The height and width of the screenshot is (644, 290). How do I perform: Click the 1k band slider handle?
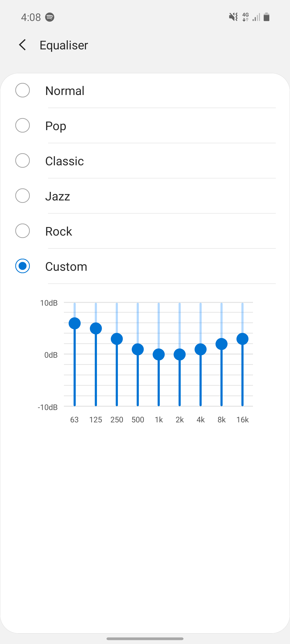tap(159, 354)
